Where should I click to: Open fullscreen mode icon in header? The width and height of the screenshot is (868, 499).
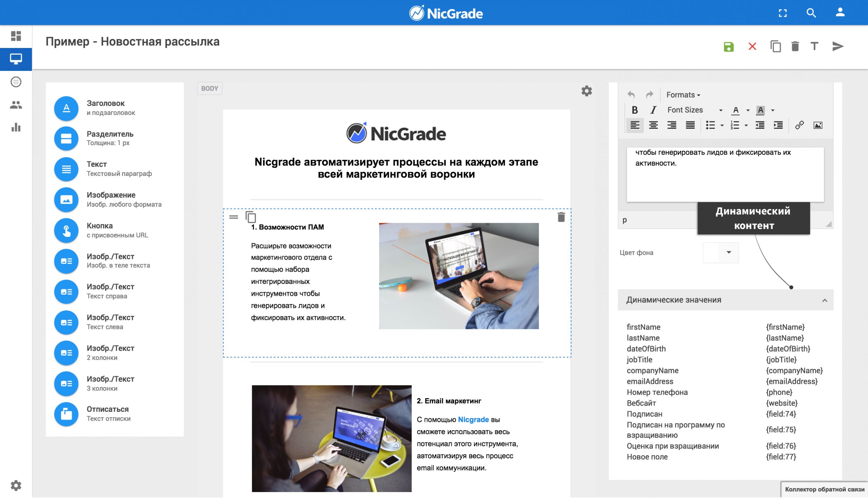tap(783, 13)
